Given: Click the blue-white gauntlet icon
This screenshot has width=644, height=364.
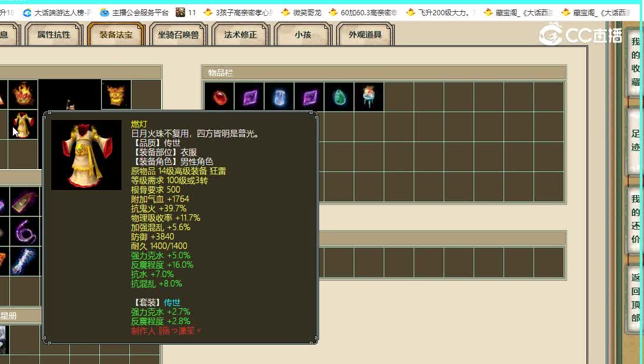Looking at the screenshot, I should coord(25,261).
